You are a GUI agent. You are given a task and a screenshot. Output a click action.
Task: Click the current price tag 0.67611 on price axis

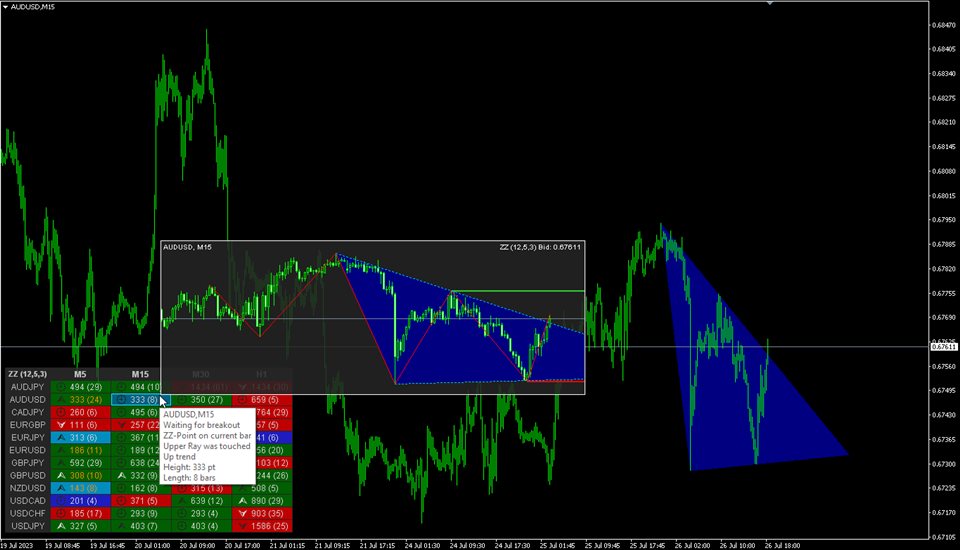coord(944,347)
